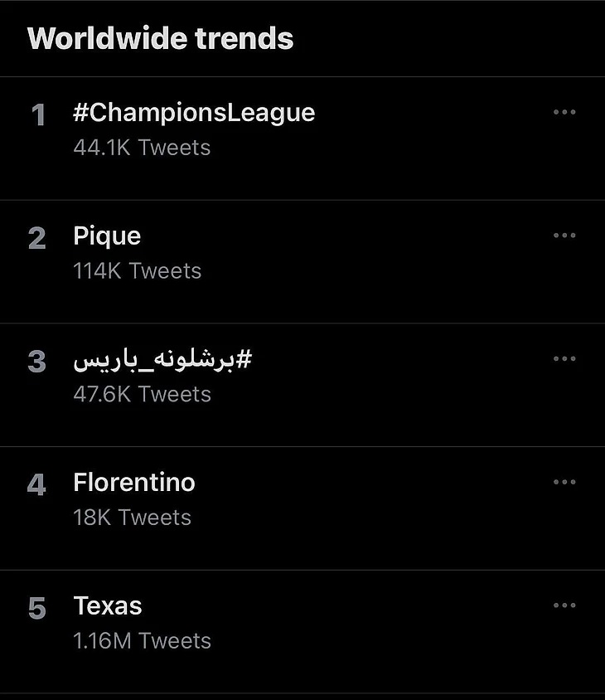Select the Florentino trending topic
The width and height of the screenshot is (605, 700).
134,483
